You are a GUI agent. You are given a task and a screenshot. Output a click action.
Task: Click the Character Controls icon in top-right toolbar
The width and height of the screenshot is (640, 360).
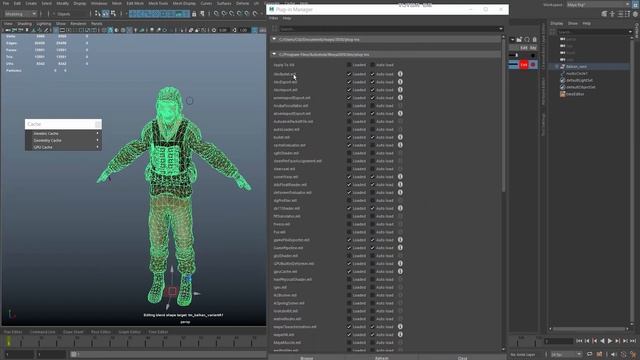612,14
